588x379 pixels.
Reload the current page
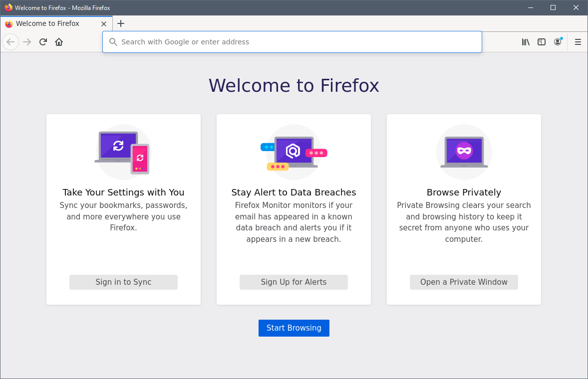43,42
